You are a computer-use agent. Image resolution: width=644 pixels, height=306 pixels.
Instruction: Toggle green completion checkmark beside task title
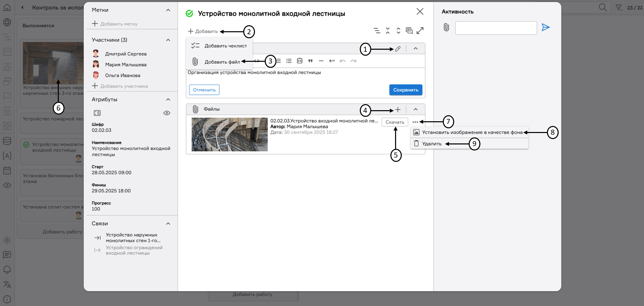[189, 13]
